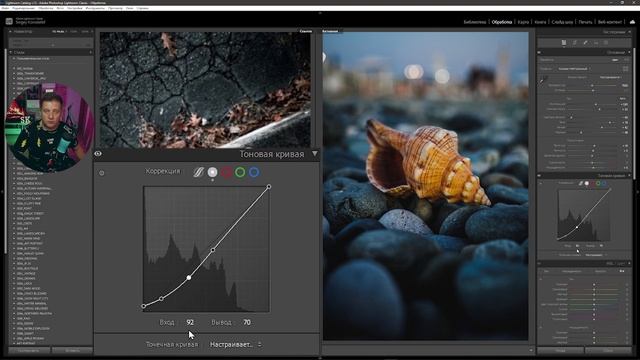Image resolution: width=640 pixels, height=360 pixels.
Task: Select the white point curve channel
Action: pyautogui.click(x=213, y=172)
